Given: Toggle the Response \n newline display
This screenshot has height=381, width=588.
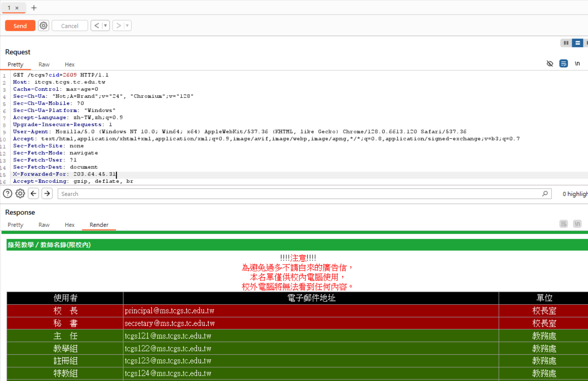Looking at the screenshot, I should [x=577, y=224].
